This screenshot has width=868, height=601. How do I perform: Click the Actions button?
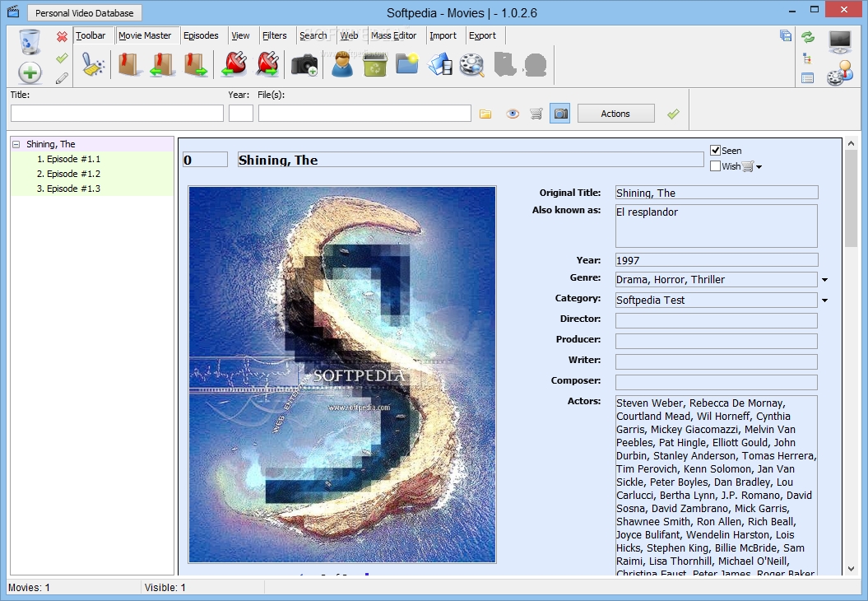click(615, 114)
